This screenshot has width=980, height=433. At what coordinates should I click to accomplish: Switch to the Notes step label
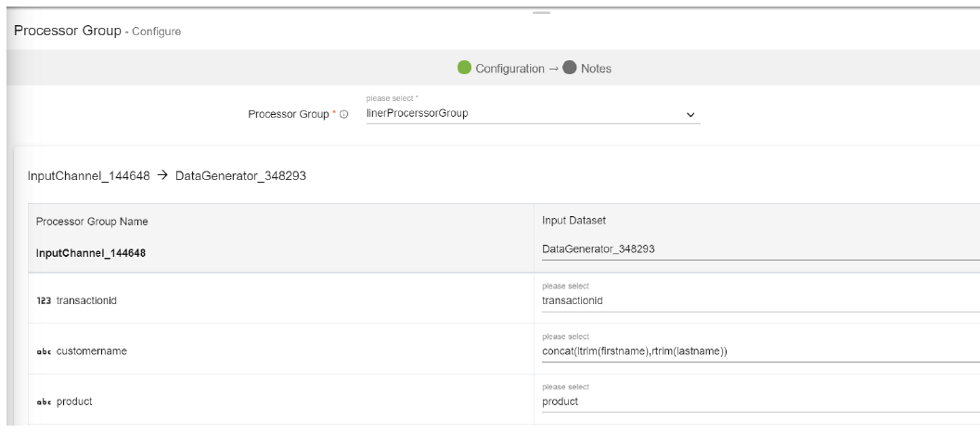tap(596, 69)
